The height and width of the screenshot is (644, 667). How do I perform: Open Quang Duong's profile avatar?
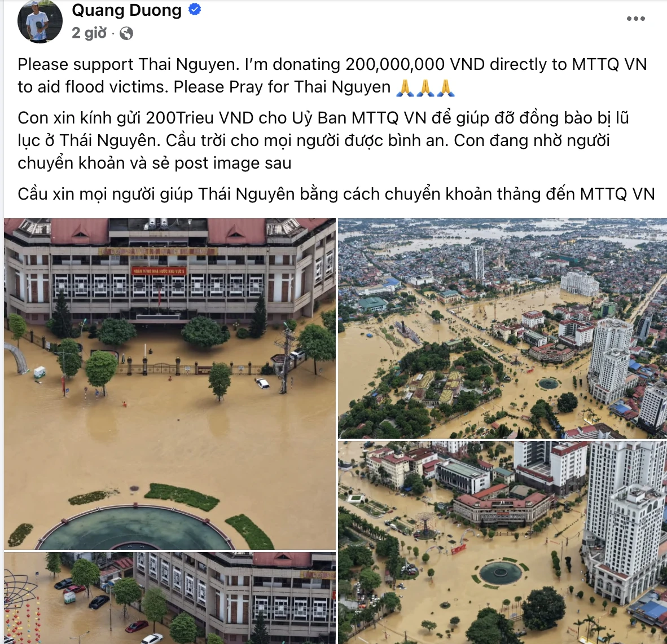40,21
